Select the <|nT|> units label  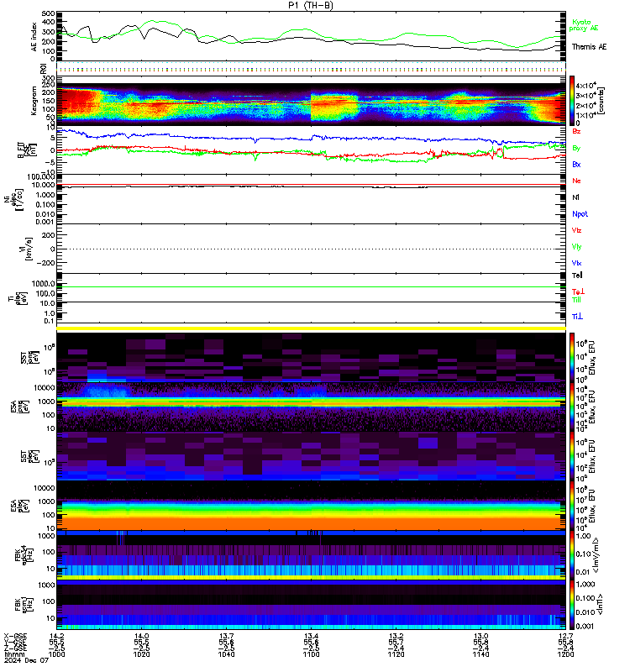point(600,605)
